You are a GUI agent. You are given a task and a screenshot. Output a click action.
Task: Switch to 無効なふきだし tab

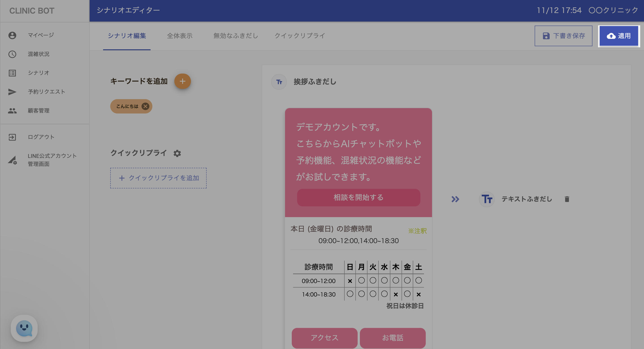tap(236, 36)
